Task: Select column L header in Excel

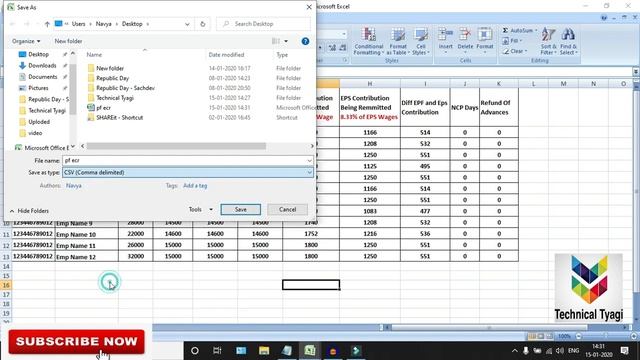Action: 533,84
